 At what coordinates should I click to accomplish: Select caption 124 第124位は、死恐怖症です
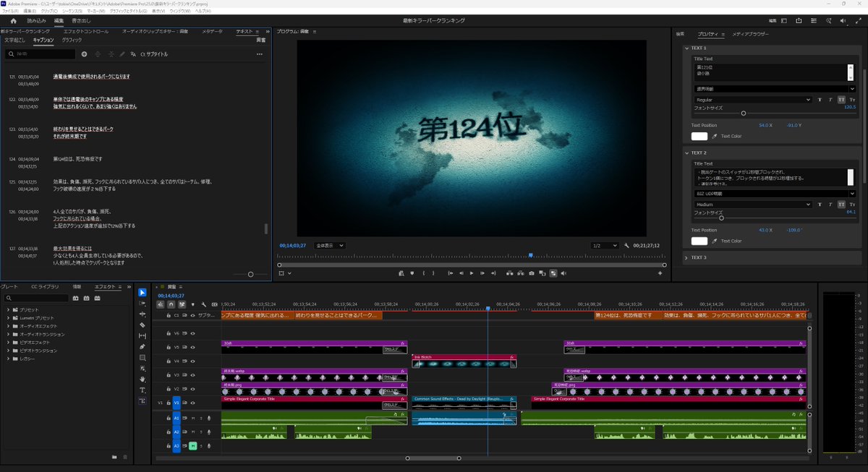(x=77, y=158)
